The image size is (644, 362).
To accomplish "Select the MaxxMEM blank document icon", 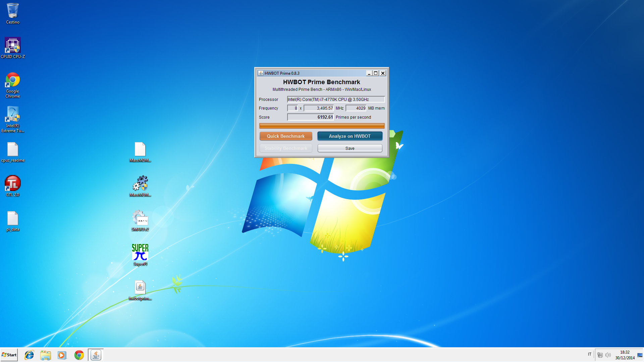I will (140, 152).
